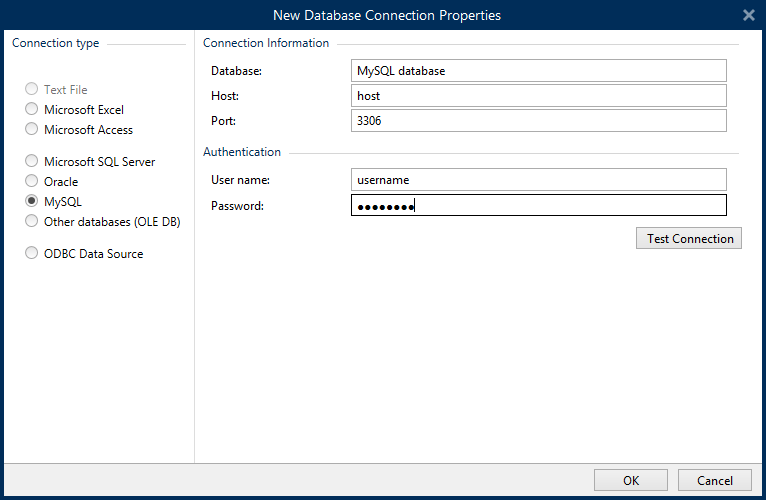Click the dialog title bar text
Viewport: 766px width, 500px height.
[387, 15]
